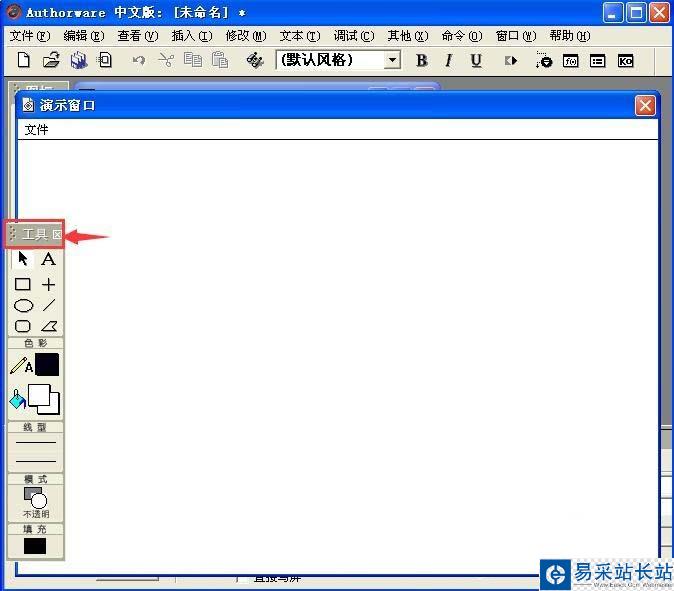674x591 pixels.
Task: Open the black pen color swatch
Action: (x=47, y=365)
